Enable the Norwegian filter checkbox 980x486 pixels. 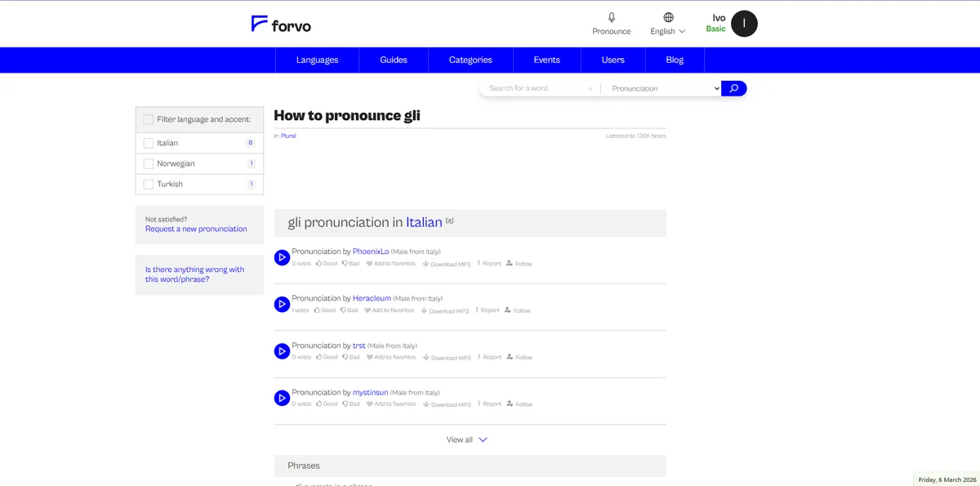pos(148,163)
